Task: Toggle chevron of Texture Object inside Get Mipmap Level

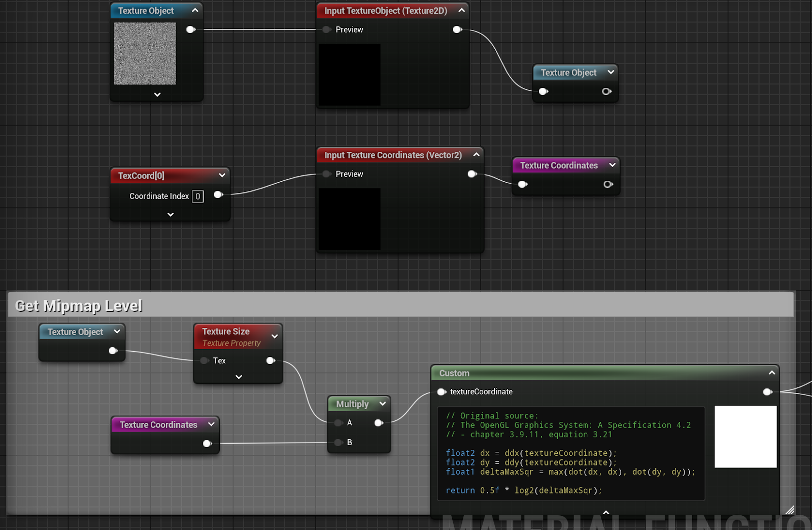Action: [x=117, y=332]
